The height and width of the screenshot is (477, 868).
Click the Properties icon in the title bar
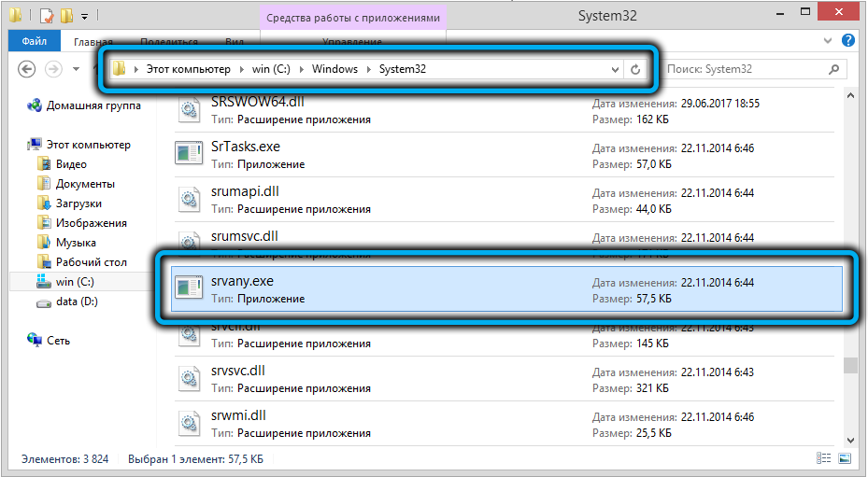tap(46, 17)
